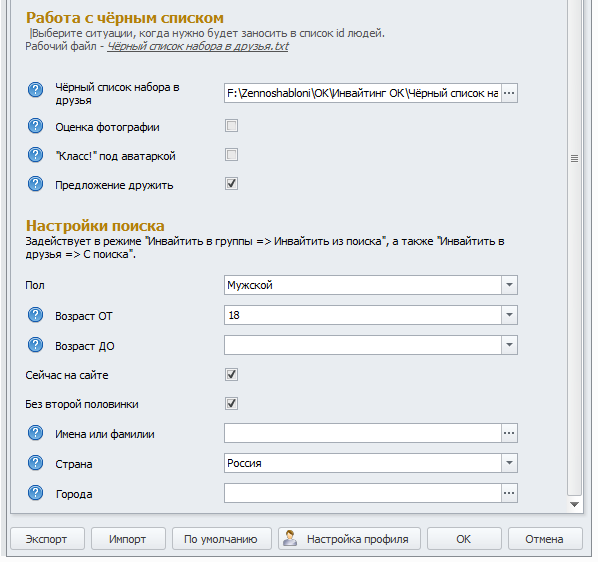
Task: Show help for Возраст ДО
Action: [35, 345]
